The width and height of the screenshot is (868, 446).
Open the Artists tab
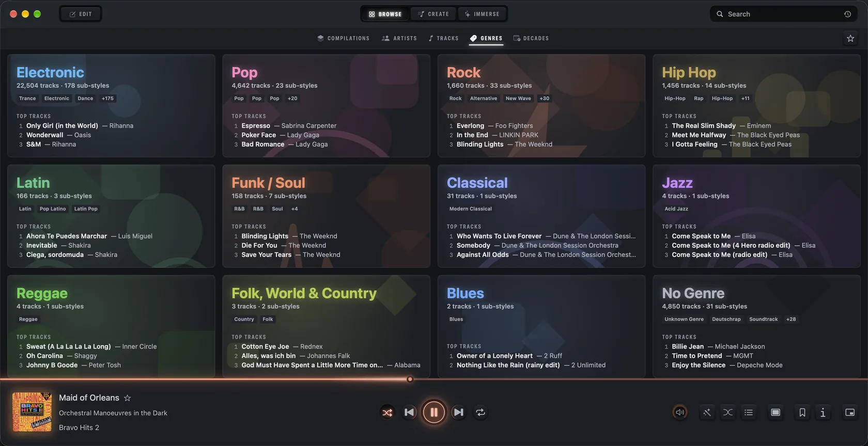(x=399, y=38)
